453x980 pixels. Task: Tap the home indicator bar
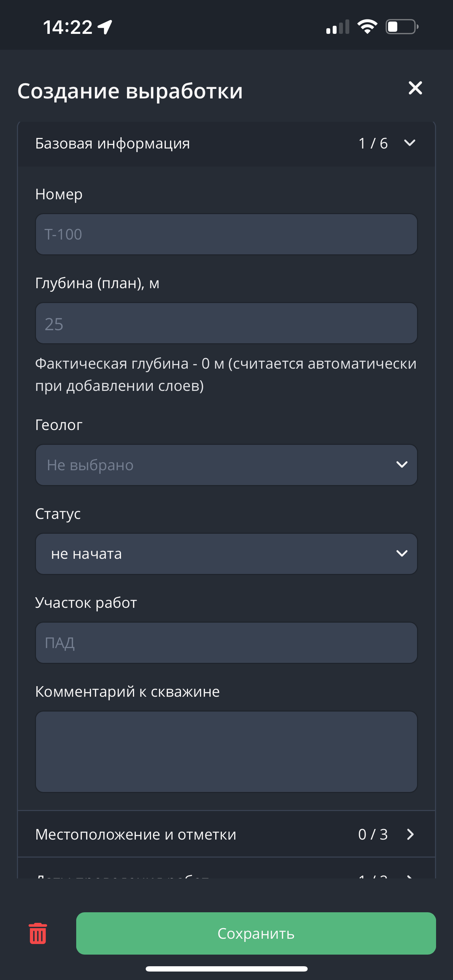[226, 969]
